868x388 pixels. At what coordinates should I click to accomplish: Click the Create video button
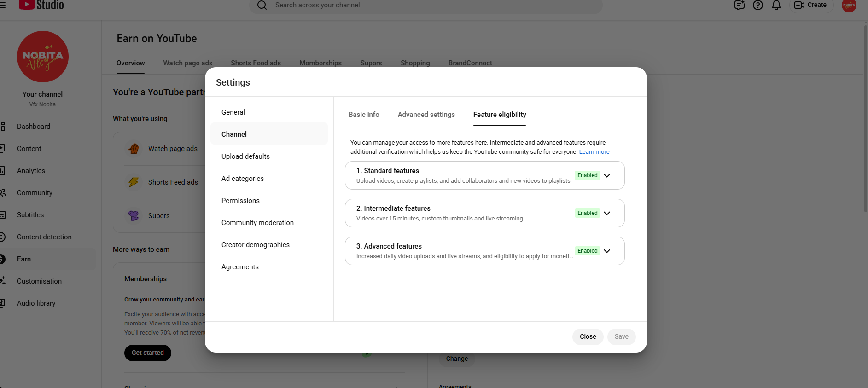[x=811, y=5]
